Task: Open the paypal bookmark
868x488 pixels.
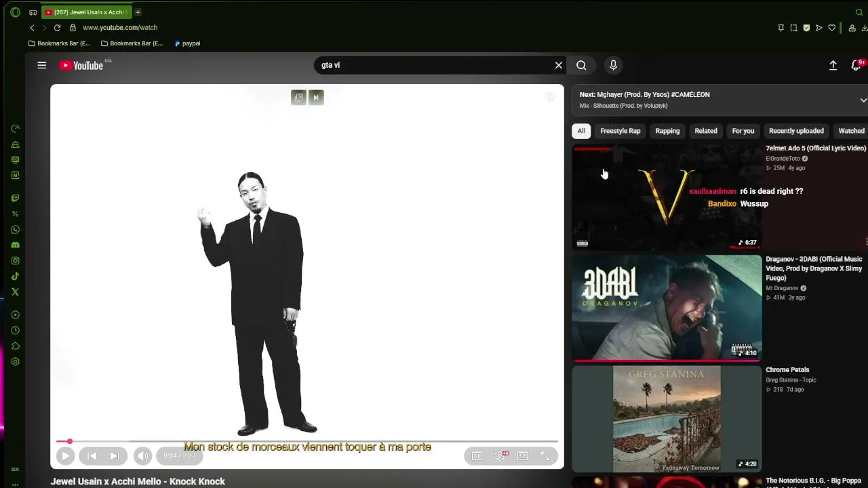Action: click(187, 43)
